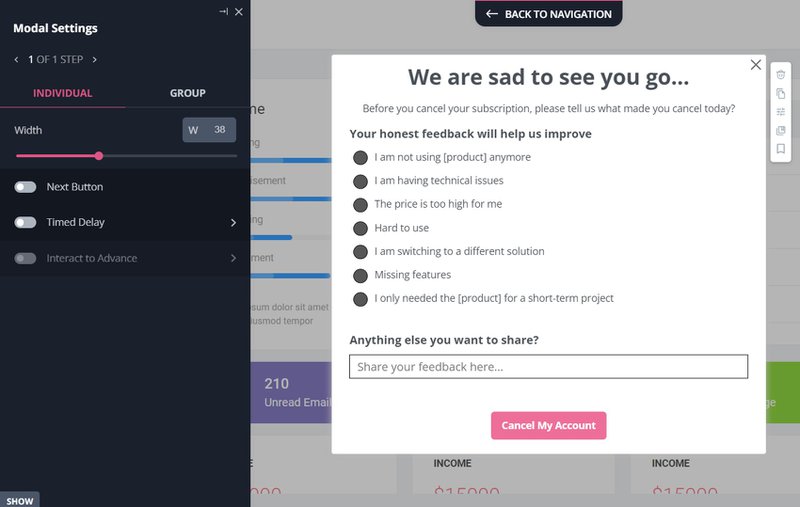
Task: Enable the Next Button toggle
Action: tap(25, 187)
